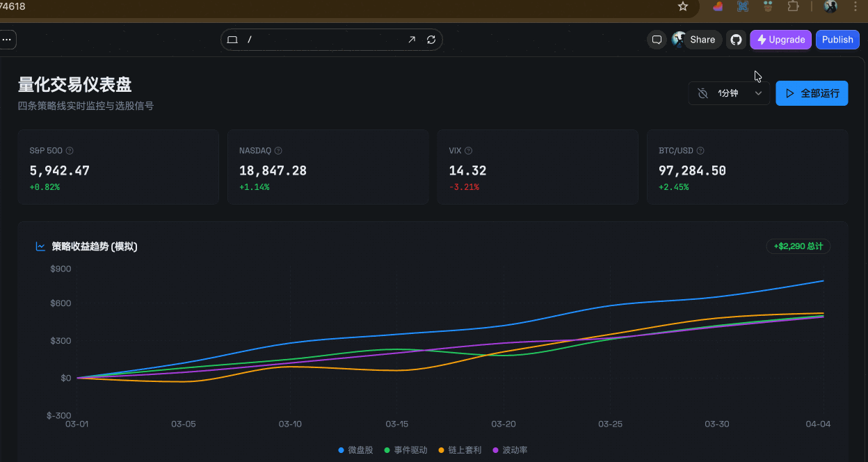Click the Publish button

(837, 40)
